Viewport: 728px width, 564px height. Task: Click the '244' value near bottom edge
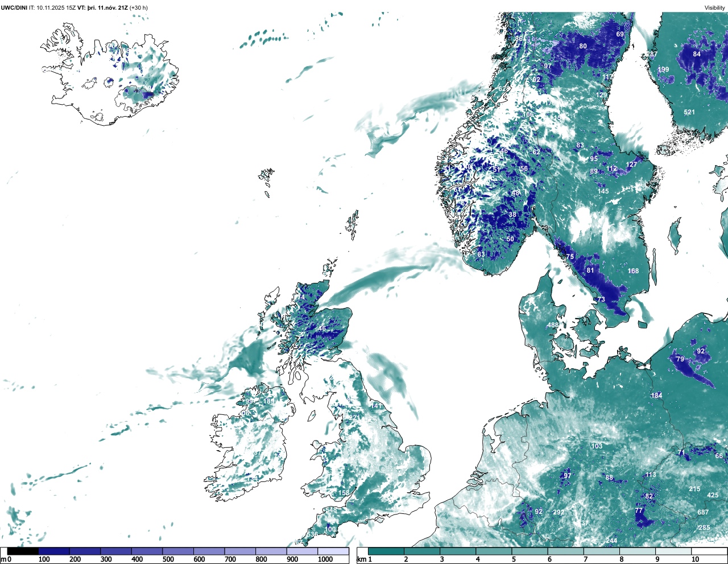pyautogui.click(x=611, y=541)
